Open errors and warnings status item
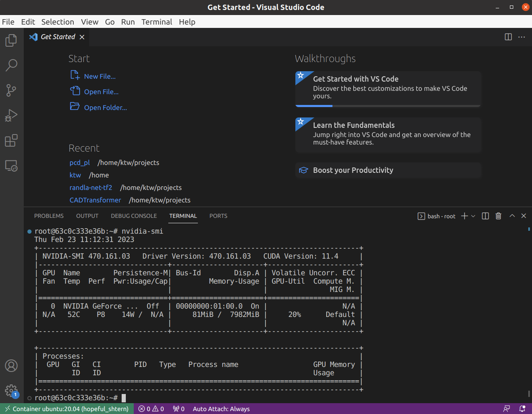The image size is (532, 414). [151, 409]
